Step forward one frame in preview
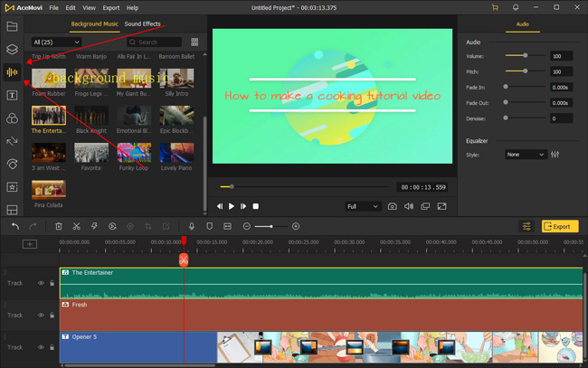Screen dimensions: 588x368 243,206
